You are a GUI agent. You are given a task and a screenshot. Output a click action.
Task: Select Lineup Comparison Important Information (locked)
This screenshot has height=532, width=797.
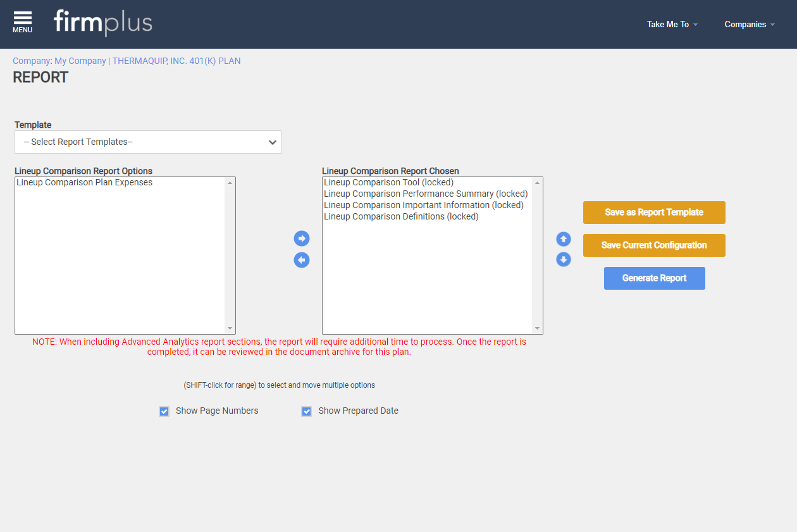(x=428, y=206)
